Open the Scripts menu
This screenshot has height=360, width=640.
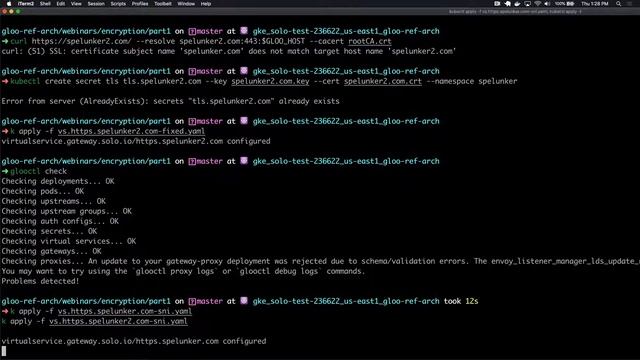[118, 4]
